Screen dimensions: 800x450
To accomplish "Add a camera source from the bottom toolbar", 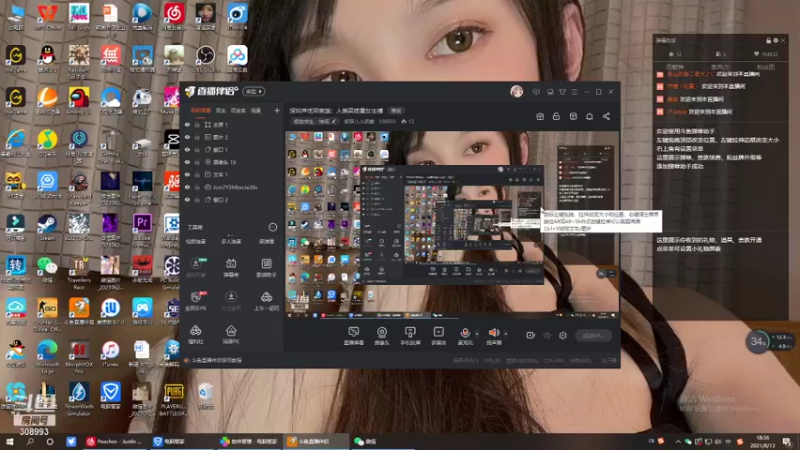I will [x=382, y=336].
